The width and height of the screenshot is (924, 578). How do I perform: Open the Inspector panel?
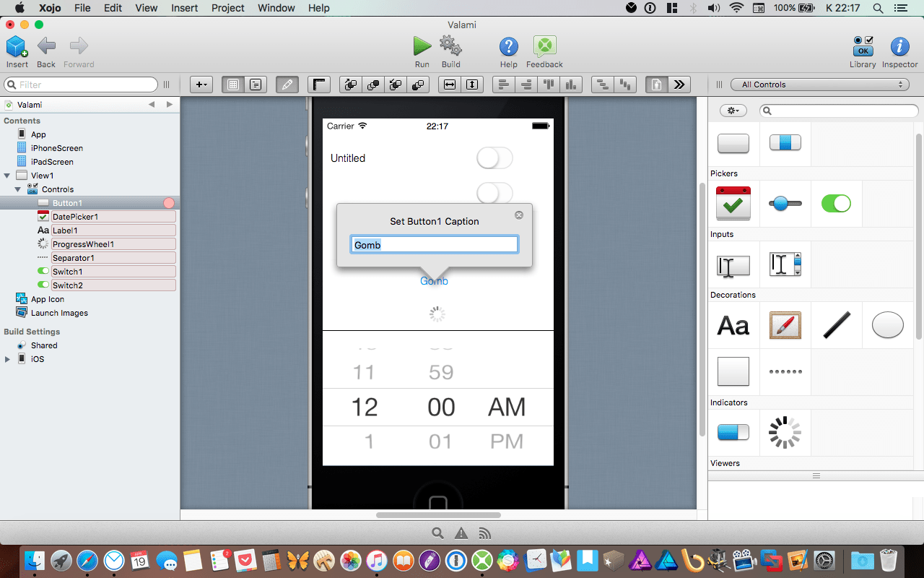899,47
